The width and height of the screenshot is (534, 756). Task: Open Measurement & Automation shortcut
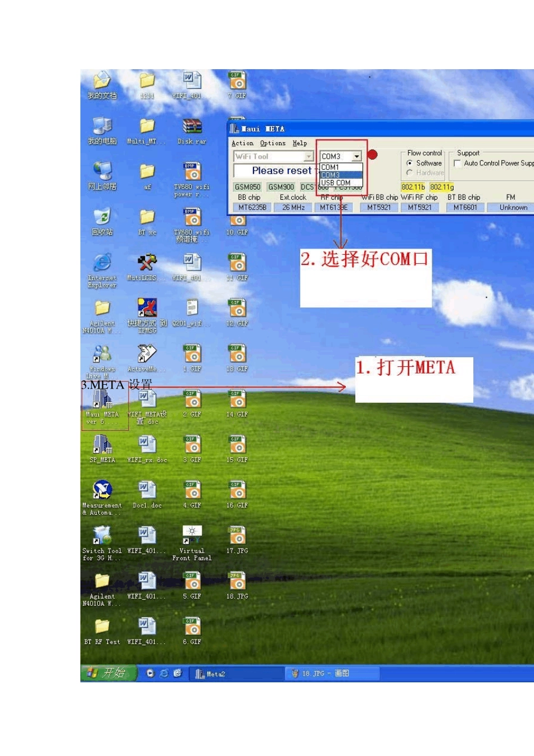pos(102,498)
